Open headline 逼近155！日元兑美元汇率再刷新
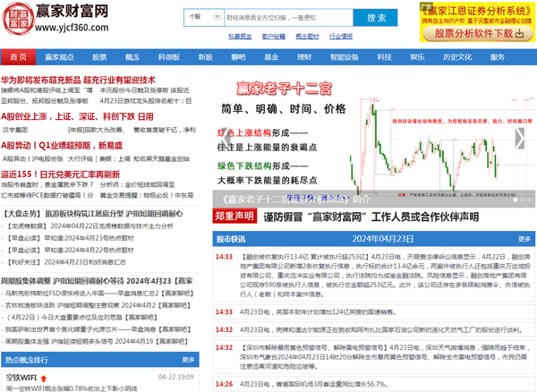 pyautogui.click(x=60, y=175)
